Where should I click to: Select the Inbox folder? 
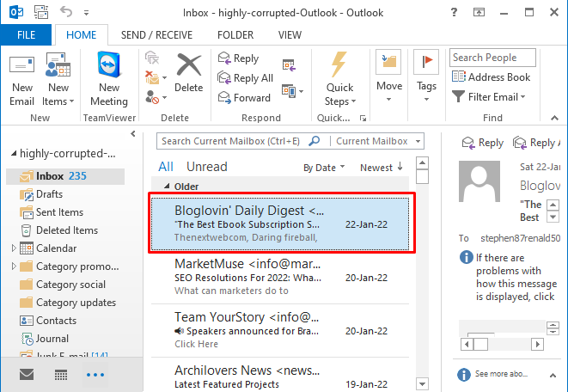(65, 176)
